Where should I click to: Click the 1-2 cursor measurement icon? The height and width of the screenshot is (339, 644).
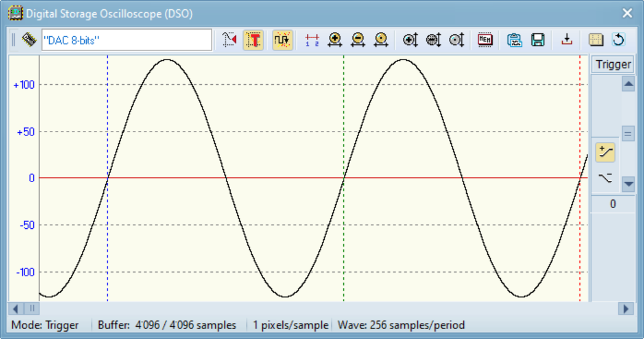[312, 40]
